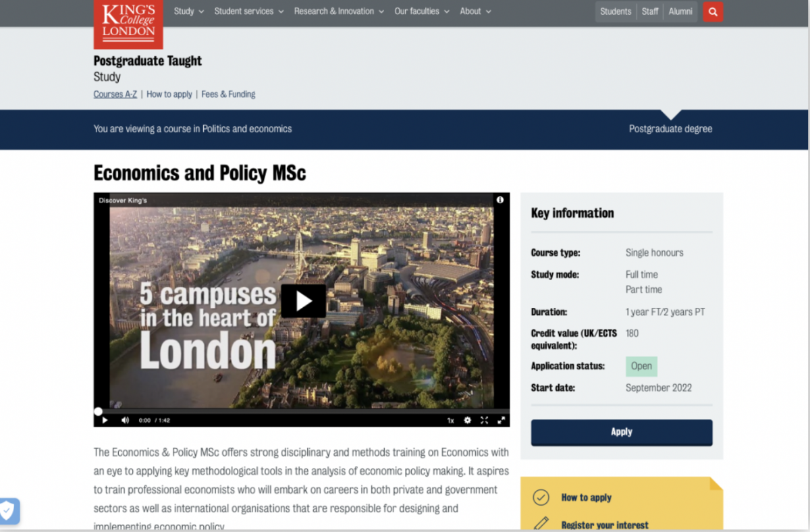This screenshot has width=810, height=532.
Task: Click the pencil icon beside Register your interest
Action: (541, 524)
